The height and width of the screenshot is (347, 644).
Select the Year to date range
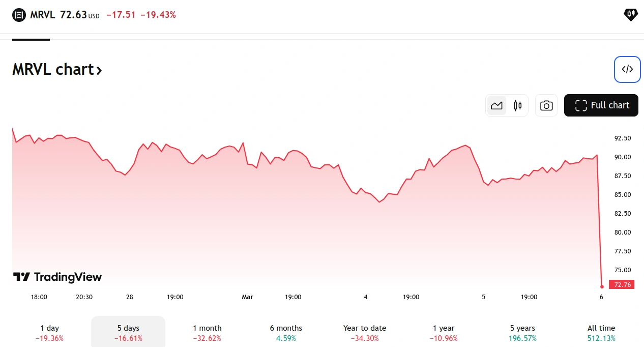pyautogui.click(x=365, y=333)
